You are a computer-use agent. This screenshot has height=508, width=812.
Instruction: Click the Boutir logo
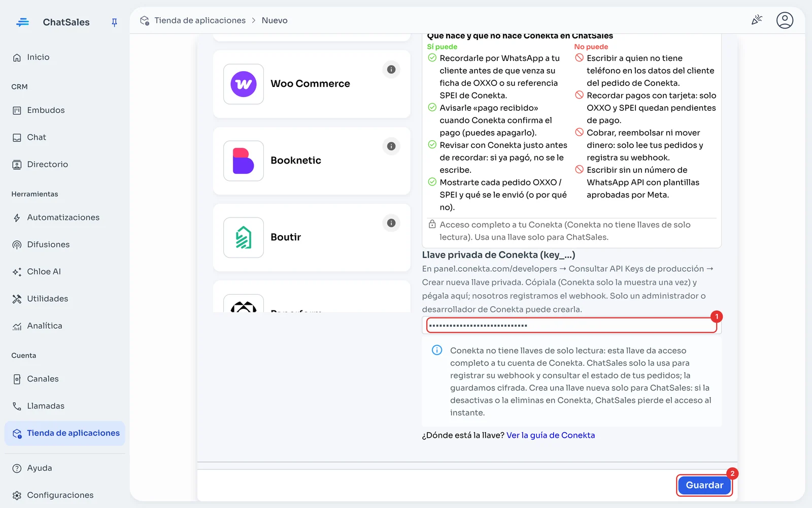[244, 238]
